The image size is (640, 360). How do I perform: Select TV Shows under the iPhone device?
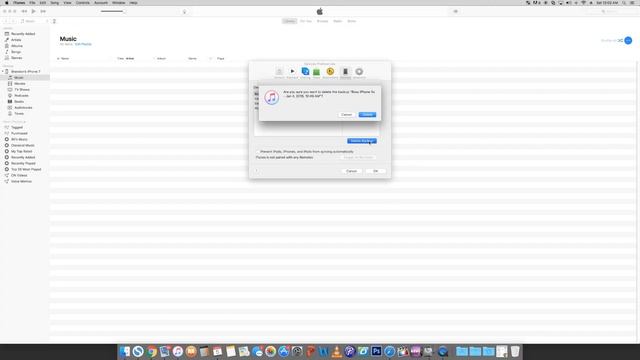22,89
